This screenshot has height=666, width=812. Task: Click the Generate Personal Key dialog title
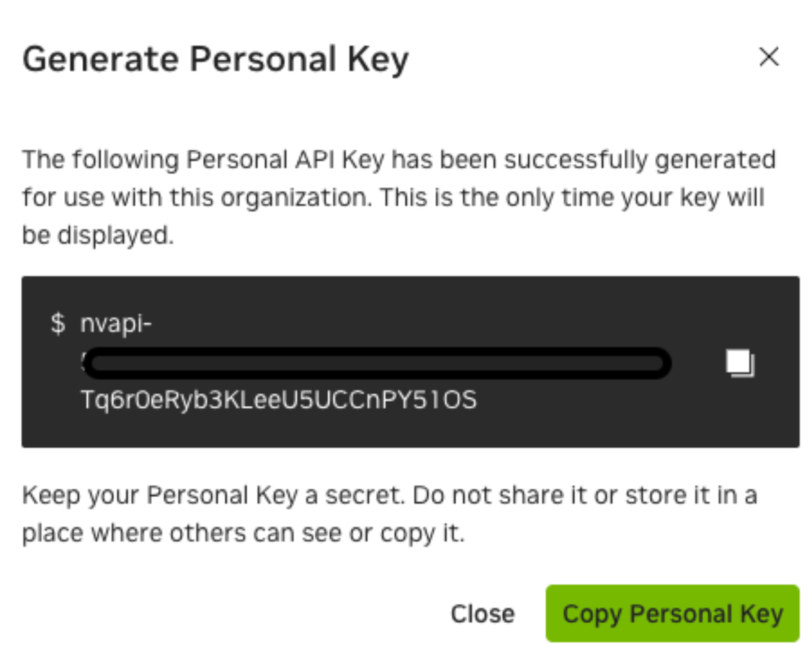215,59
